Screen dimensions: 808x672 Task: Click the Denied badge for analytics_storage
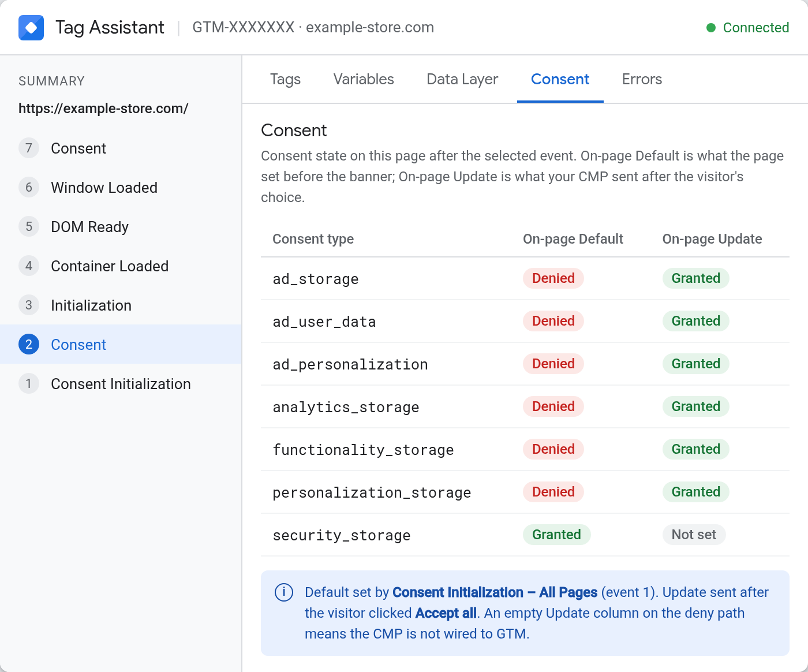tap(553, 406)
